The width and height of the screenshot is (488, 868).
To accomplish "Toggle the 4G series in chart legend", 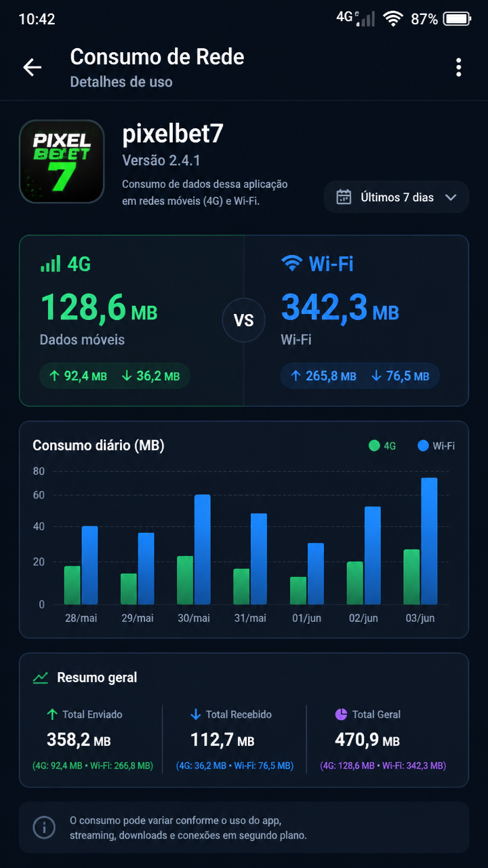I will [382, 446].
